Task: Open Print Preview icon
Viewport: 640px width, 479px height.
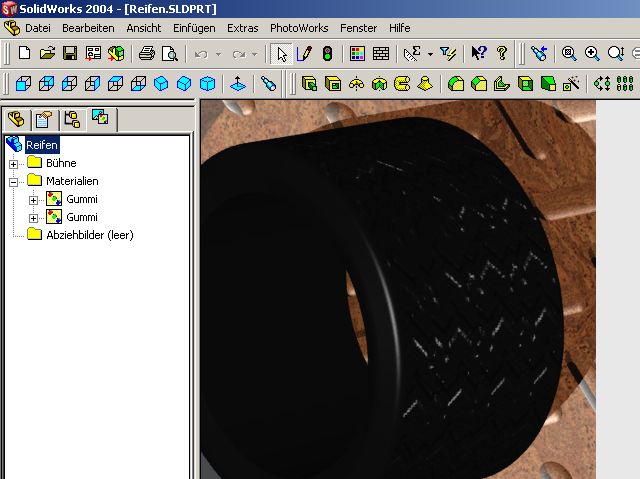Action: 170,53
